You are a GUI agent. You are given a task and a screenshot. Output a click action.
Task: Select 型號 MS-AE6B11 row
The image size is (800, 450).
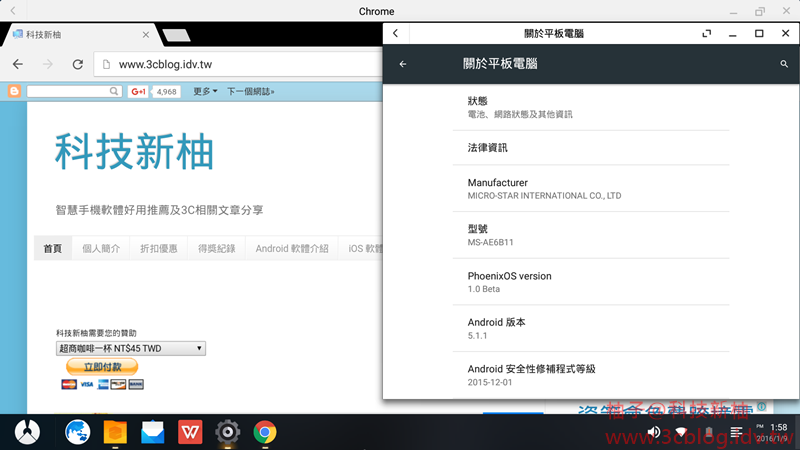pyautogui.click(x=591, y=235)
